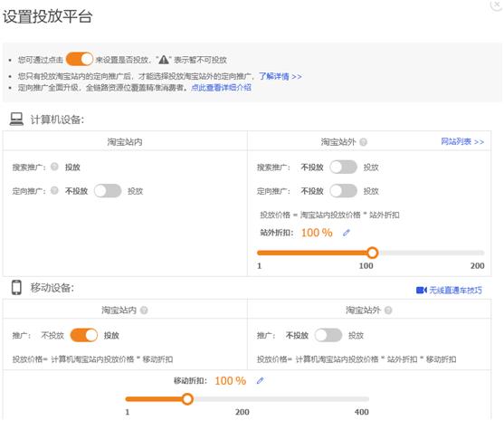Click the 400 label on 移动折扣 scale

pos(362,412)
